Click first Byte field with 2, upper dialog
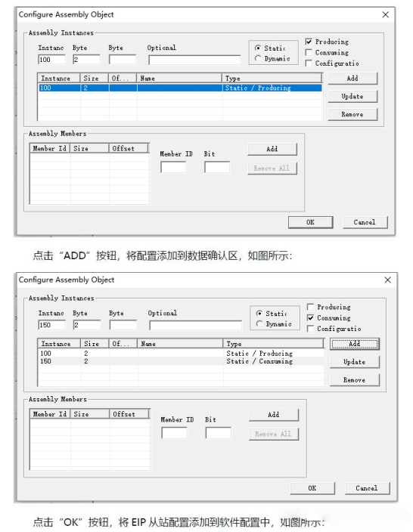This screenshot has height=532, width=413. (x=86, y=60)
